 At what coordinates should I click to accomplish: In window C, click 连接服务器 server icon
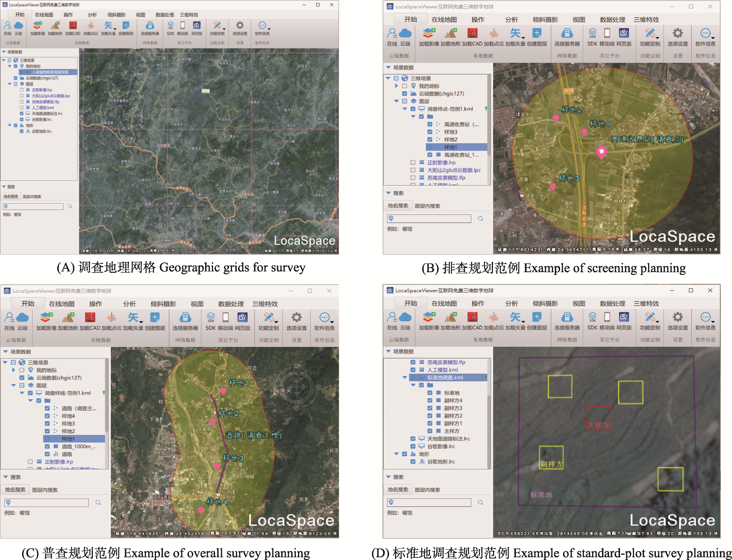coord(185,317)
